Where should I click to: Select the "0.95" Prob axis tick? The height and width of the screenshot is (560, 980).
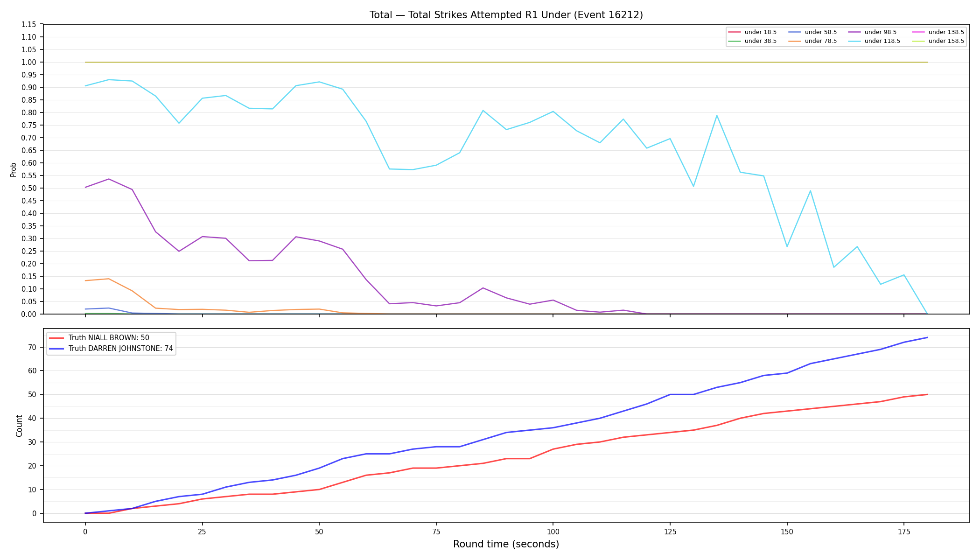coord(29,75)
